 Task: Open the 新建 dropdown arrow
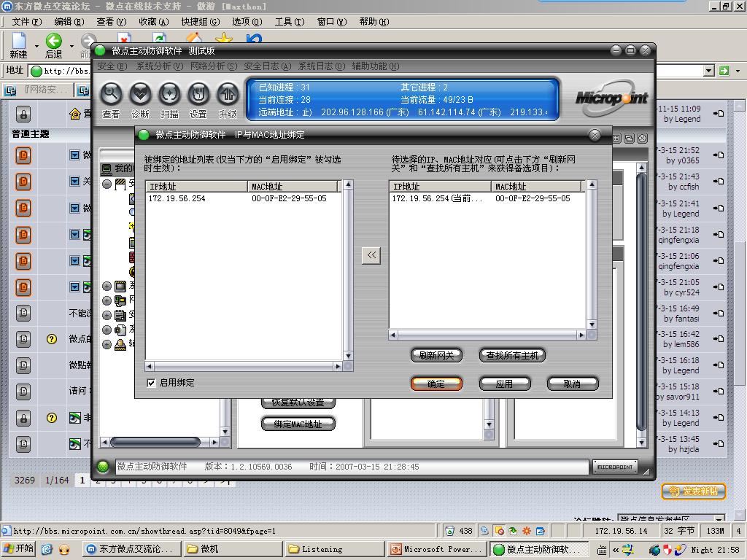point(36,47)
